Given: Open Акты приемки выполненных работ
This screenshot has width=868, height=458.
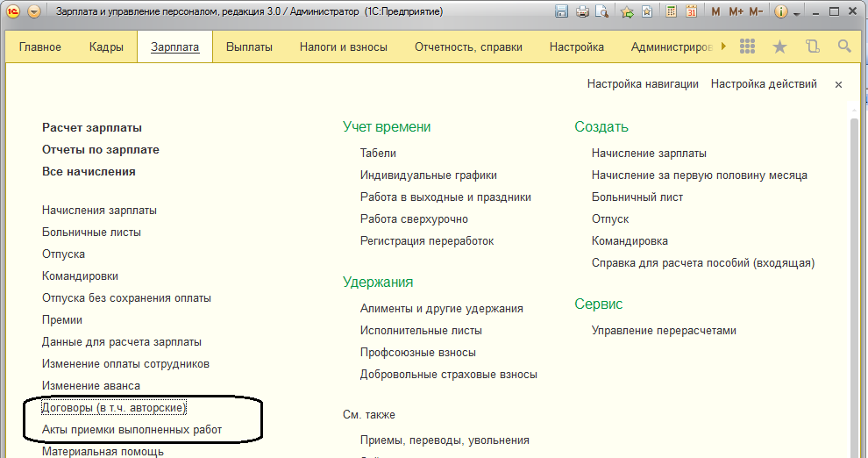Looking at the screenshot, I should [132, 430].
